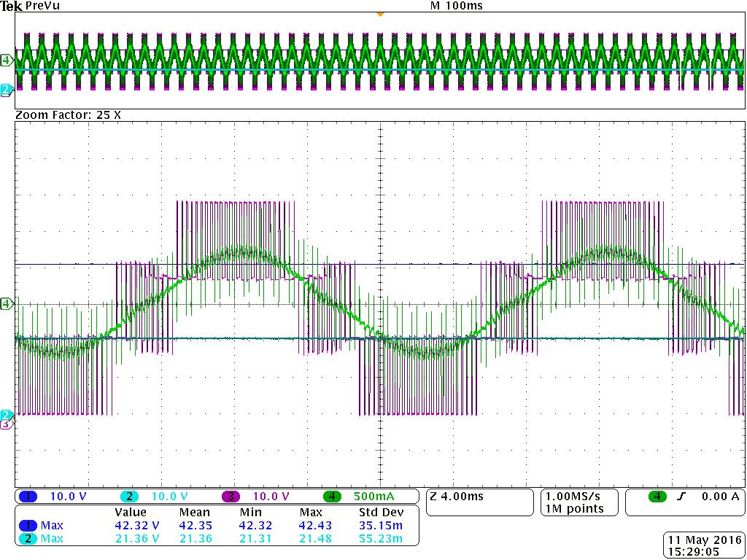Select channel 2 ground marker in main graticule
This screenshot has height=560, width=747.
(6, 414)
